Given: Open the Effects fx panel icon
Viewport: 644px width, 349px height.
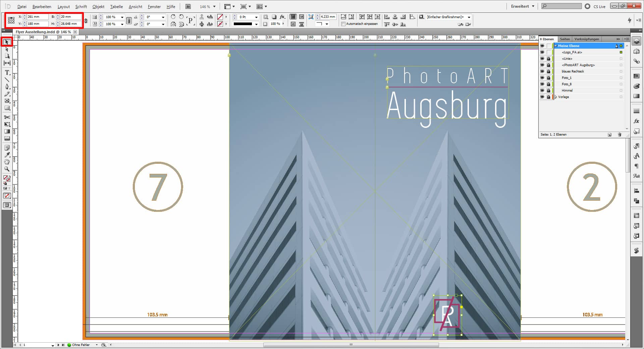Looking at the screenshot, I should point(636,121).
